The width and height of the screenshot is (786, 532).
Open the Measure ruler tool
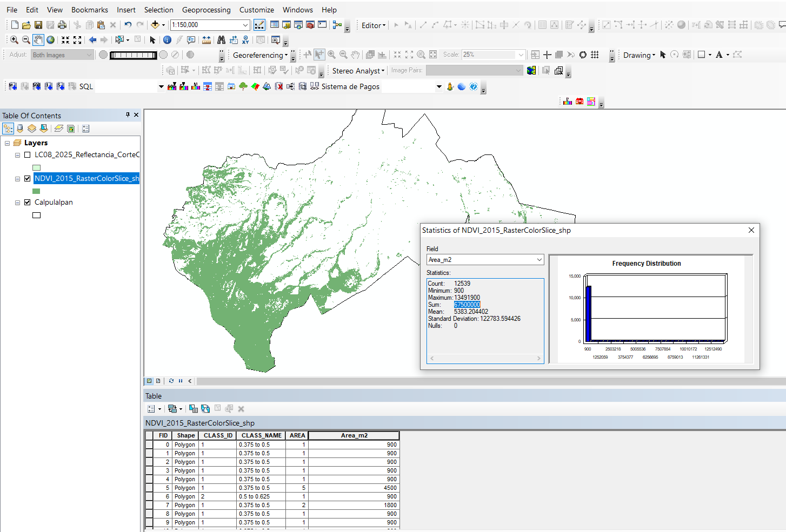pos(207,40)
